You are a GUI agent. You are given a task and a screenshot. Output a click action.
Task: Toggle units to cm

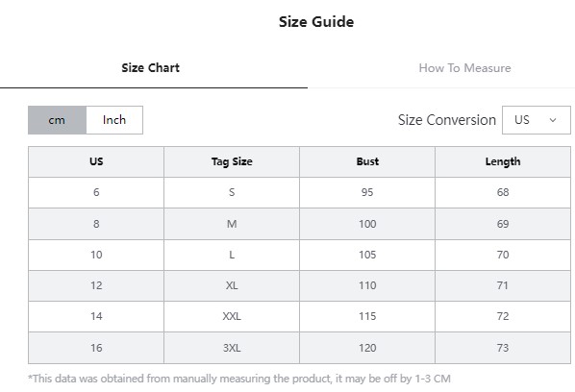57,120
